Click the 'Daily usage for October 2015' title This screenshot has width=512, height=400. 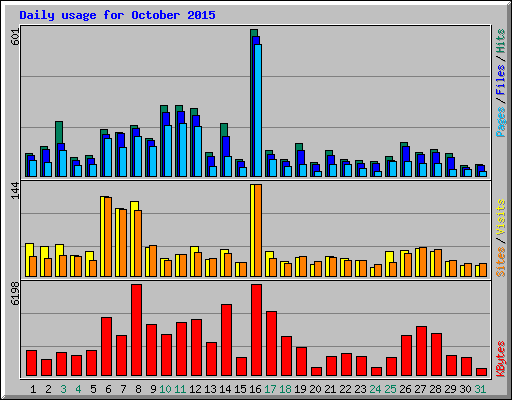117,16
